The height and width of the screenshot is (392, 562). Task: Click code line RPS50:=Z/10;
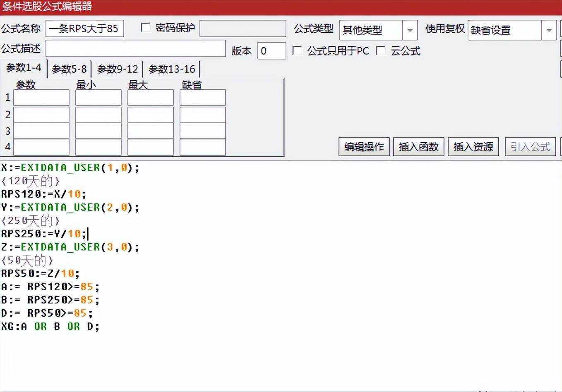coord(40,273)
